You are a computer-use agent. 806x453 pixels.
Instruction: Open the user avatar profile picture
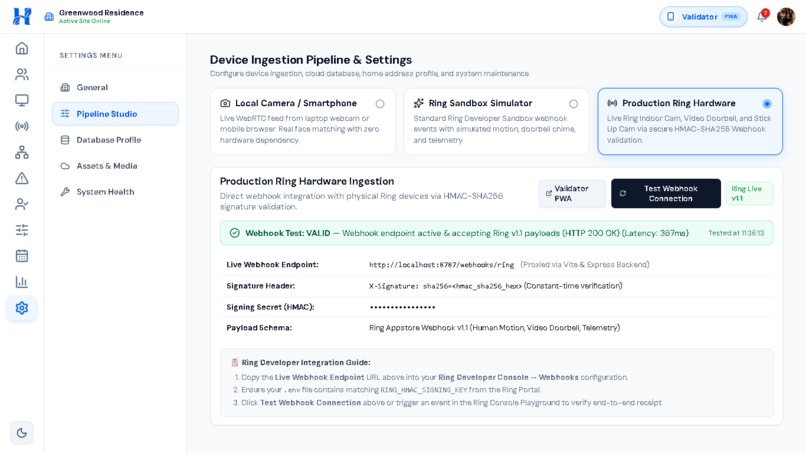tap(786, 16)
